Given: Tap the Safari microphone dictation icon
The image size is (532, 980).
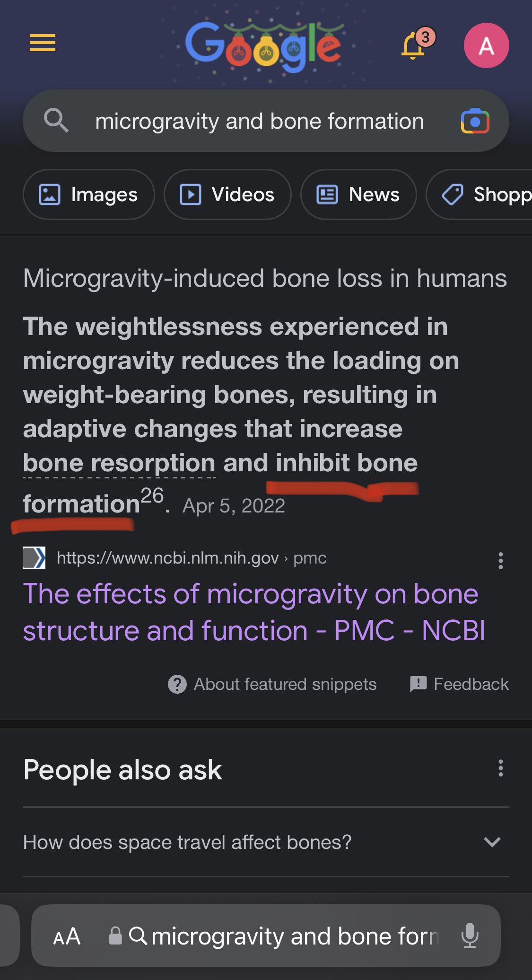Looking at the screenshot, I should [470, 936].
